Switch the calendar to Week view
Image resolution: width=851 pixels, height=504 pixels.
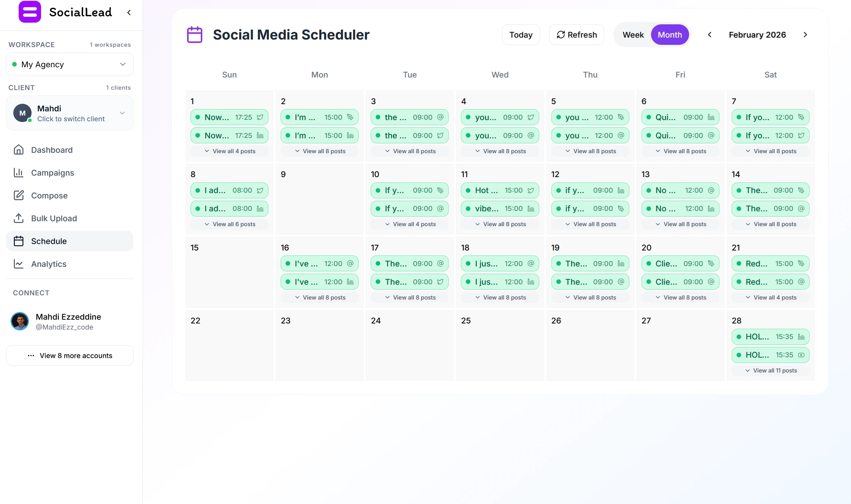633,35
